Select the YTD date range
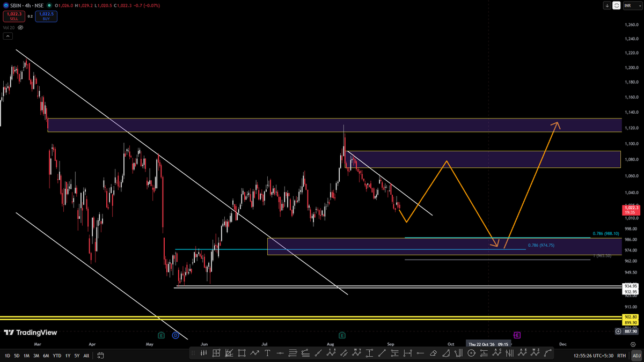The height and width of the screenshot is (362, 644). tap(57, 356)
